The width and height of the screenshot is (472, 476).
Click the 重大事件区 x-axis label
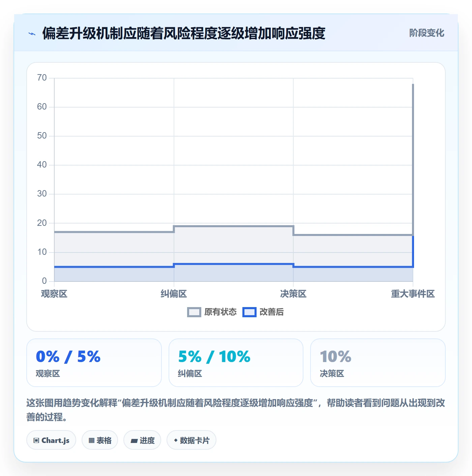tap(413, 294)
